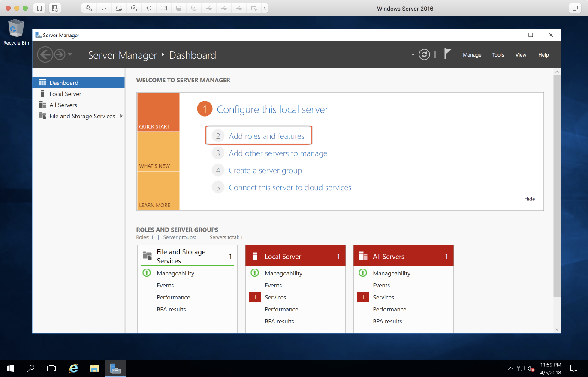Open the notifications flag icon
This screenshot has width=588, height=377.
[447, 54]
